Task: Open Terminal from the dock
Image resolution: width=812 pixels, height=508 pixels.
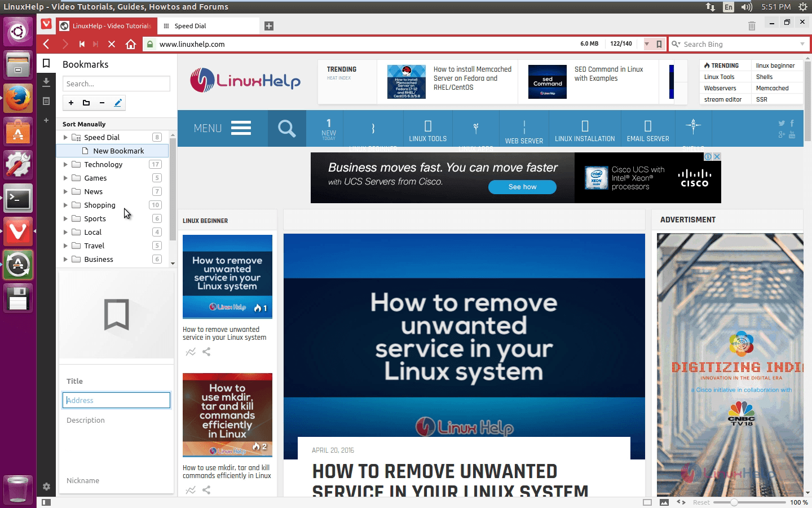Action: 18,199
